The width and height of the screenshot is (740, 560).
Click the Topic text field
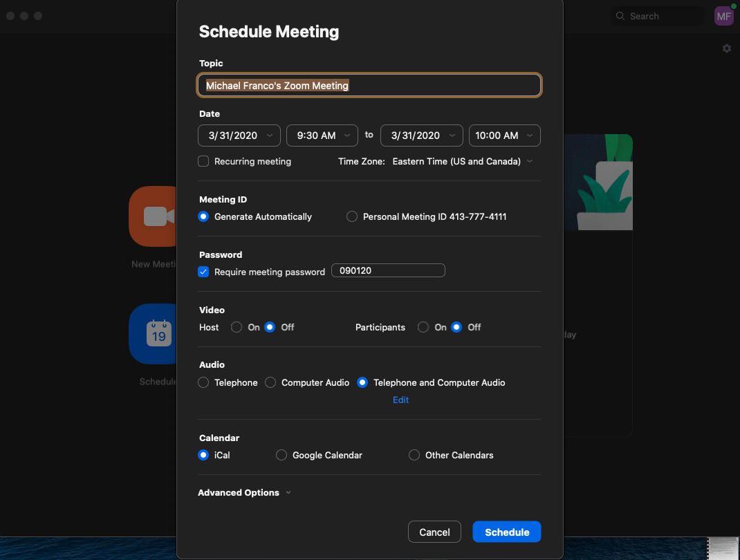[369, 86]
